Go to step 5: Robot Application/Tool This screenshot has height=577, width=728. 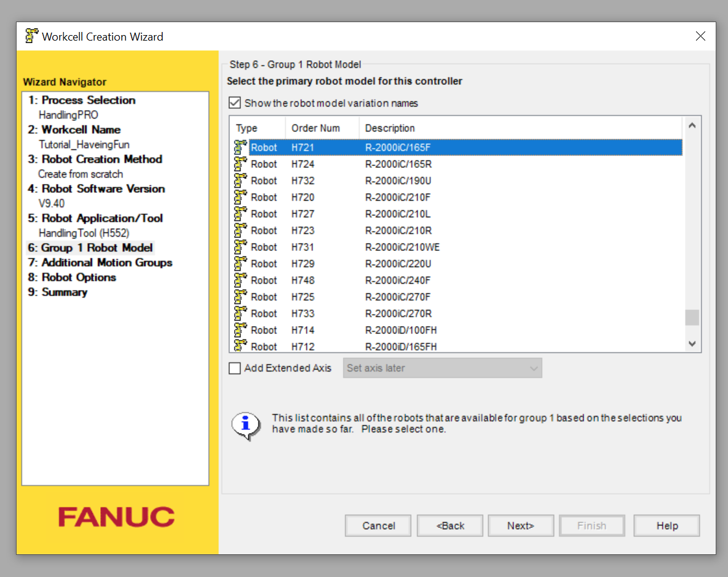[96, 218]
